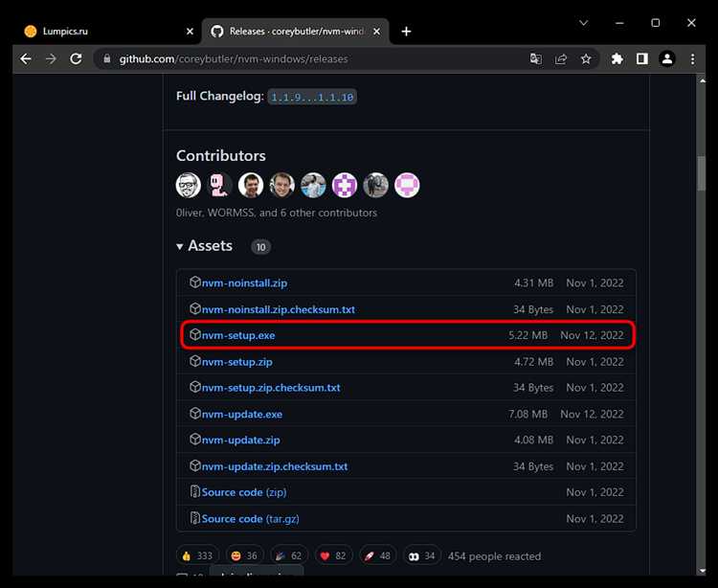Open the translate page icon
Viewport: 718px width, 588px height.
coord(536,59)
